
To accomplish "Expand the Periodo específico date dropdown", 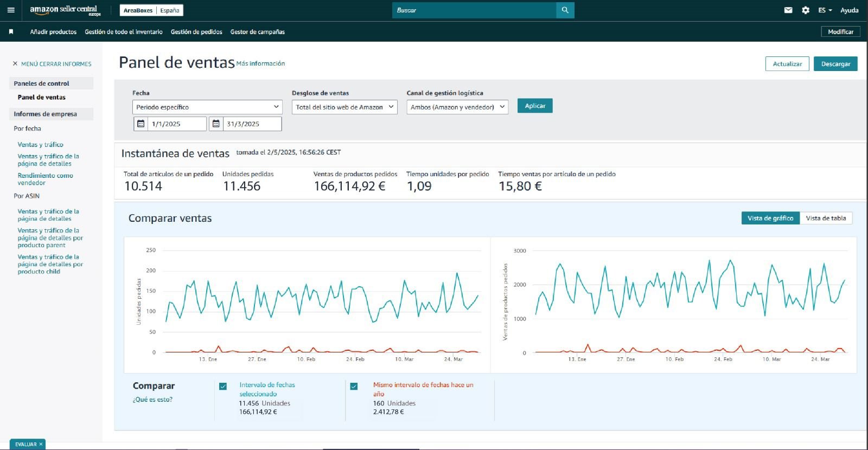I will tap(207, 107).
